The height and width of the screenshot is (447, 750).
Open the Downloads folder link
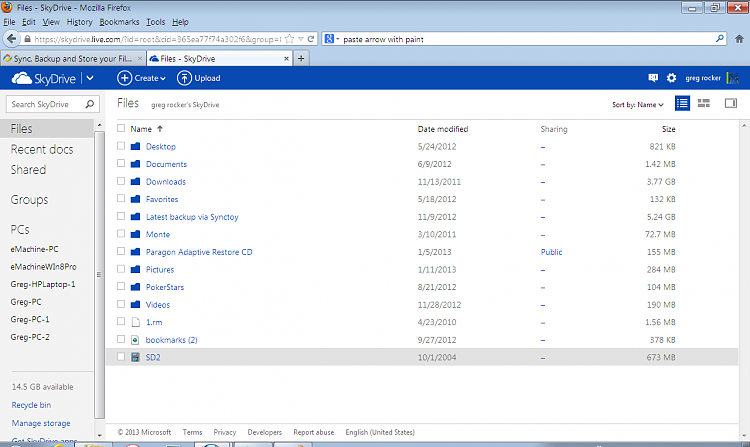pyautogui.click(x=165, y=182)
